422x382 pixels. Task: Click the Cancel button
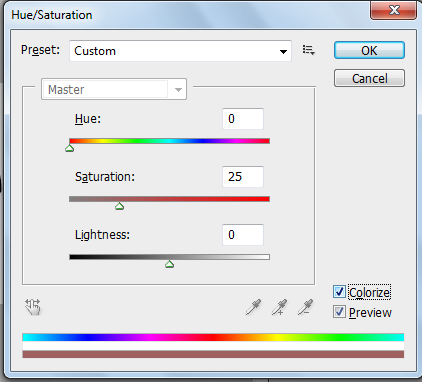(369, 78)
